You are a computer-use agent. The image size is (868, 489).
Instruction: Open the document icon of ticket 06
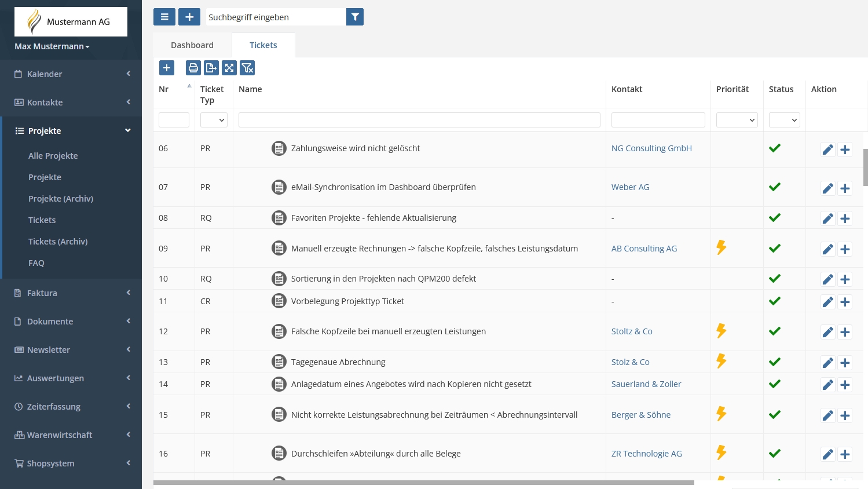point(279,148)
